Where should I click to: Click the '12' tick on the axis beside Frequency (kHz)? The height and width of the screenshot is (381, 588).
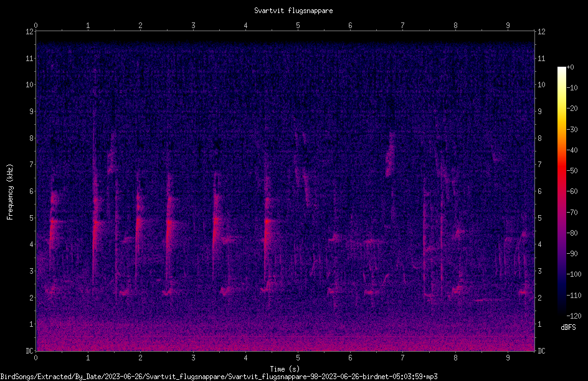click(30, 32)
